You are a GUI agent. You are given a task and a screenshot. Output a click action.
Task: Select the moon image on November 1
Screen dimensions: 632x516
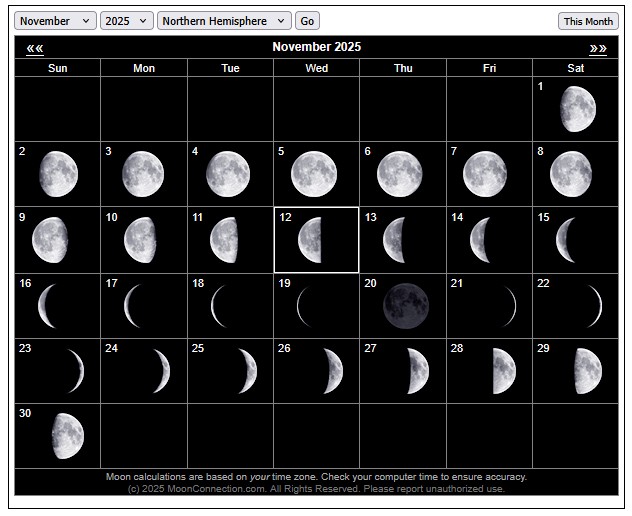click(x=577, y=108)
